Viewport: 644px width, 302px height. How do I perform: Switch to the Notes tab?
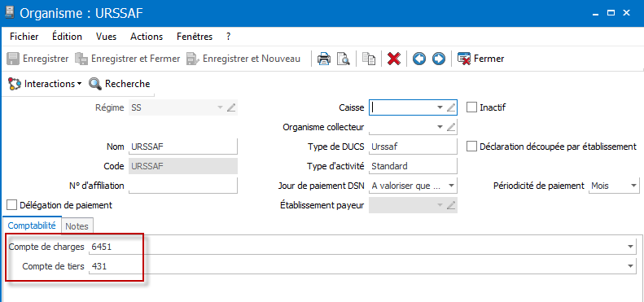pos(77,226)
